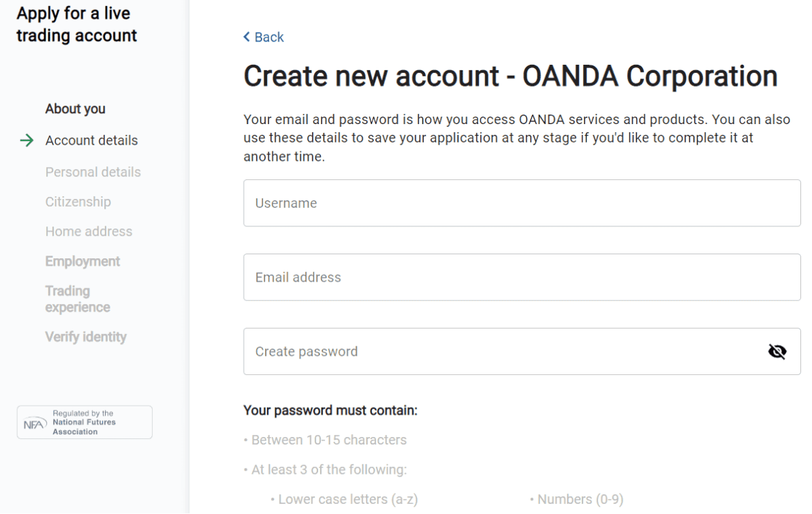Click the Create new account page title
The height and width of the screenshot is (514, 812).
pyautogui.click(x=510, y=76)
